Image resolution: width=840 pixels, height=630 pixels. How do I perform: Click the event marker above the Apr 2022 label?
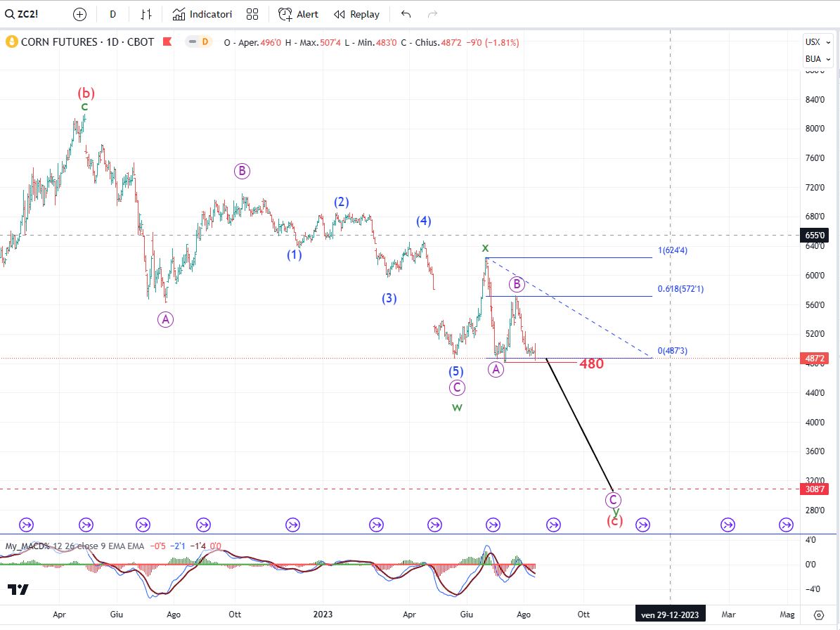point(86,525)
